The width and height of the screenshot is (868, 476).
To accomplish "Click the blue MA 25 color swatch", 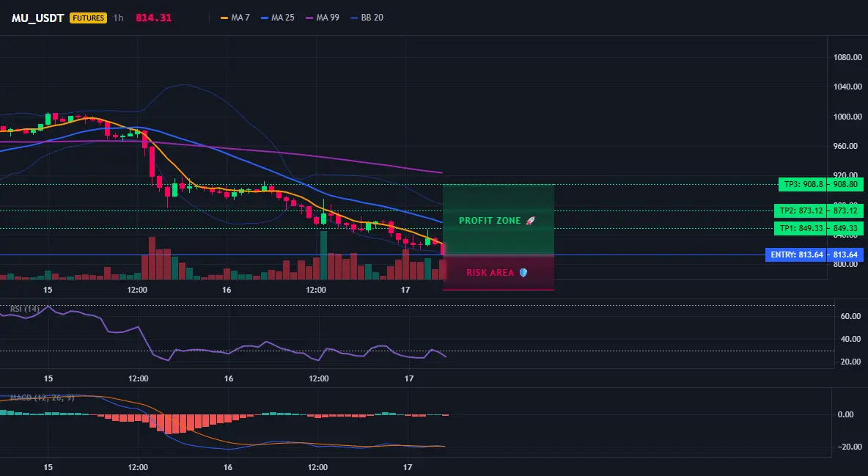I will [x=265, y=18].
